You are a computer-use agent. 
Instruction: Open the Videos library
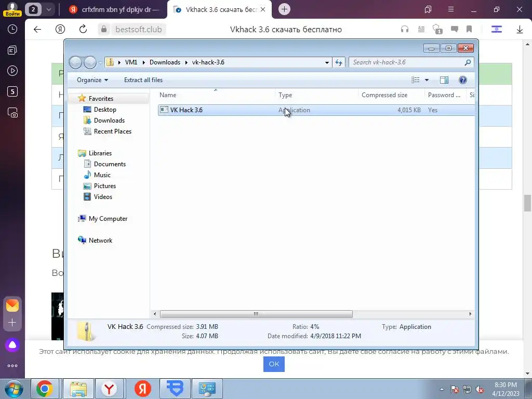pos(103,197)
